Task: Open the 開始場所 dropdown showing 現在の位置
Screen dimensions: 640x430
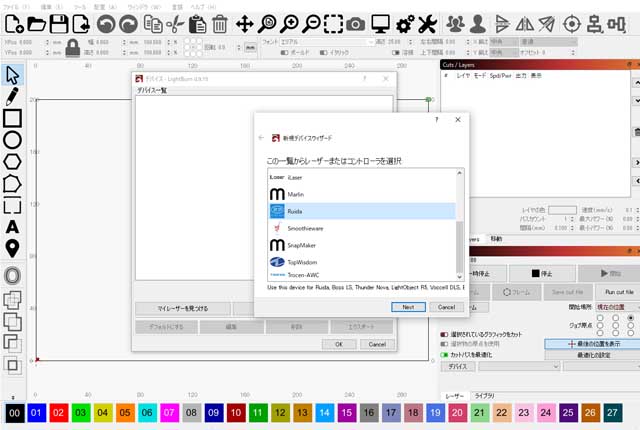Action: [x=617, y=307]
